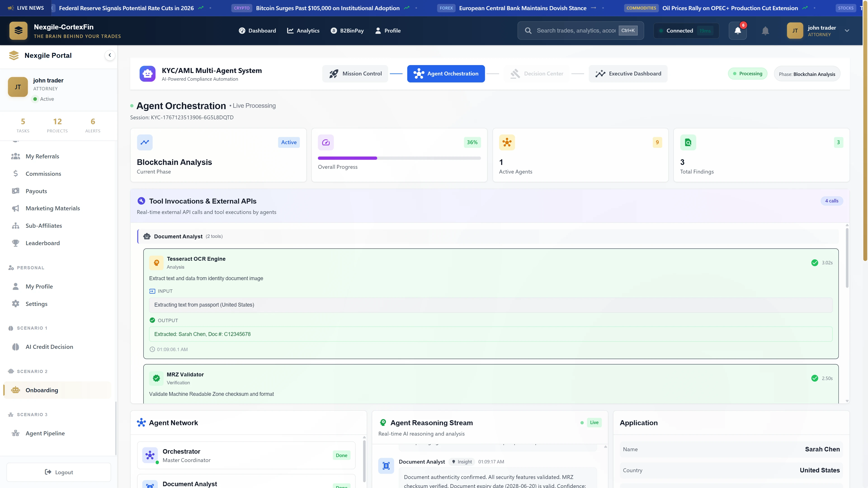Open the Executive Dashboard tab
The image size is (868, 488).
(628, 73)
